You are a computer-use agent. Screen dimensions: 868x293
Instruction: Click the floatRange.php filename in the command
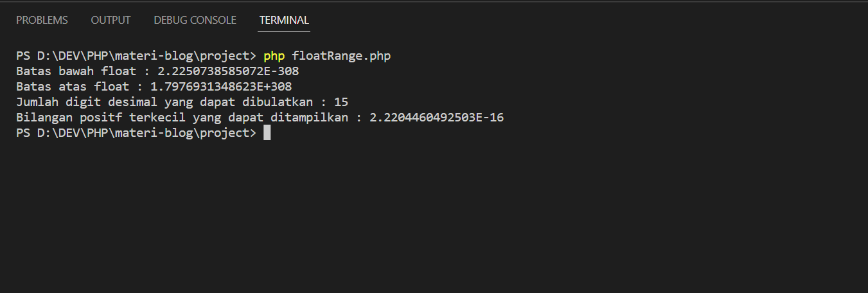pyautogui.click(x=341, y=56)
